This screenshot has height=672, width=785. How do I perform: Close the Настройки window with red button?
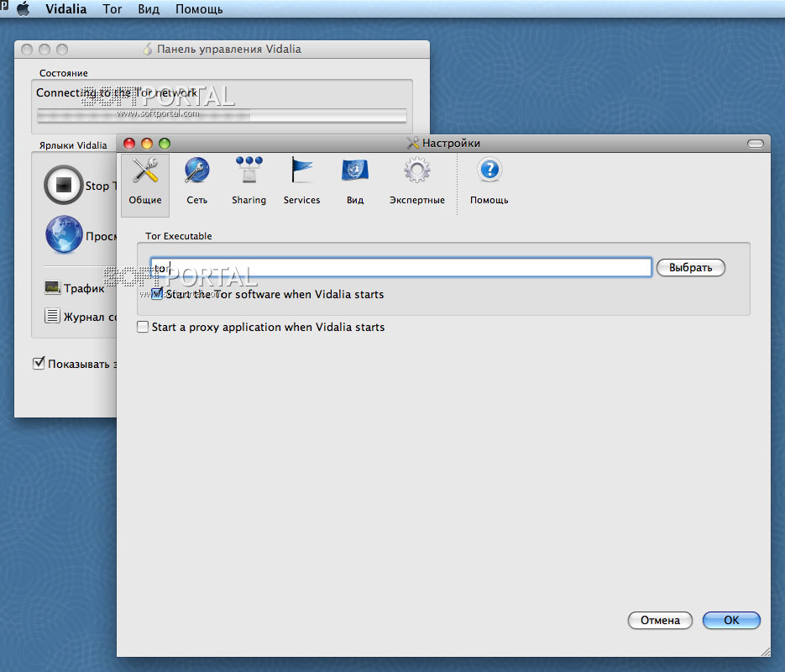pos(129,144)
